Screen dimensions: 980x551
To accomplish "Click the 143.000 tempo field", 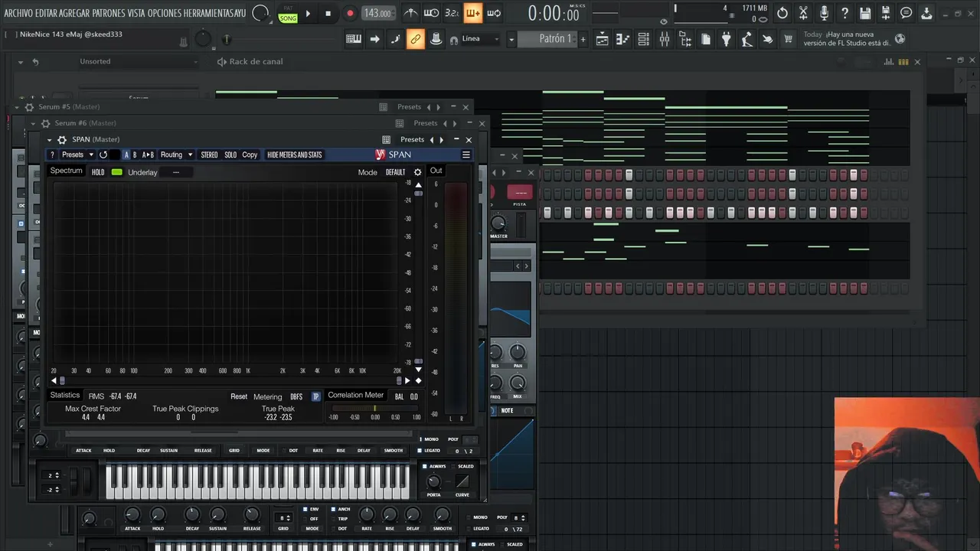I will click(377, 13).
